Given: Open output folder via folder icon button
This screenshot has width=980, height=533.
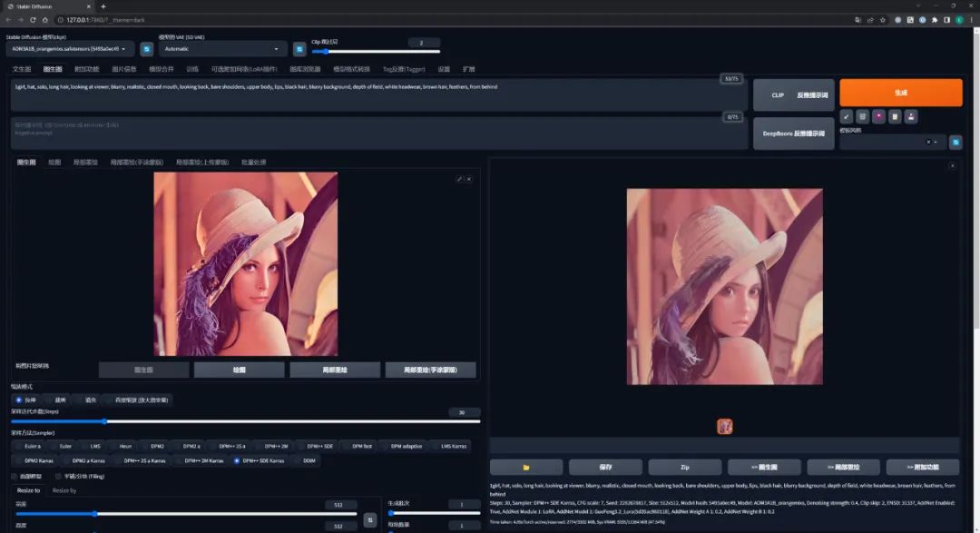Looking at the screenshot, I should [x=526, y=468].
